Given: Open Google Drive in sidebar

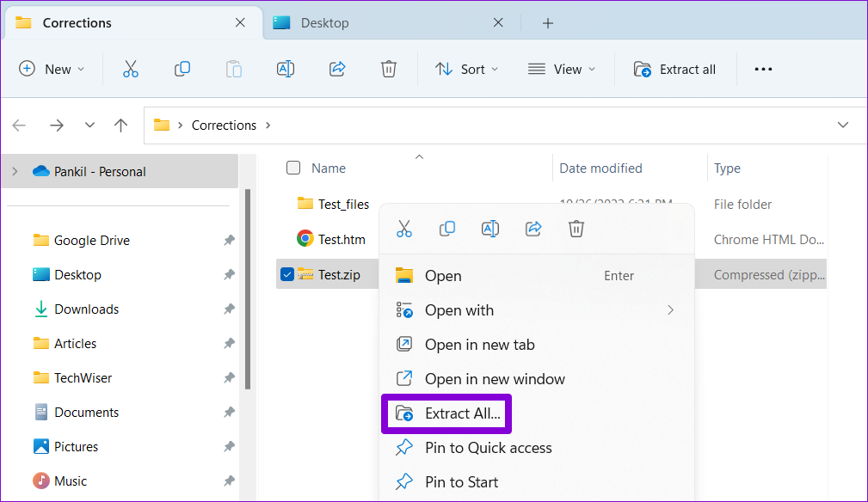Looking at the screenshot, I should [92, 241].
